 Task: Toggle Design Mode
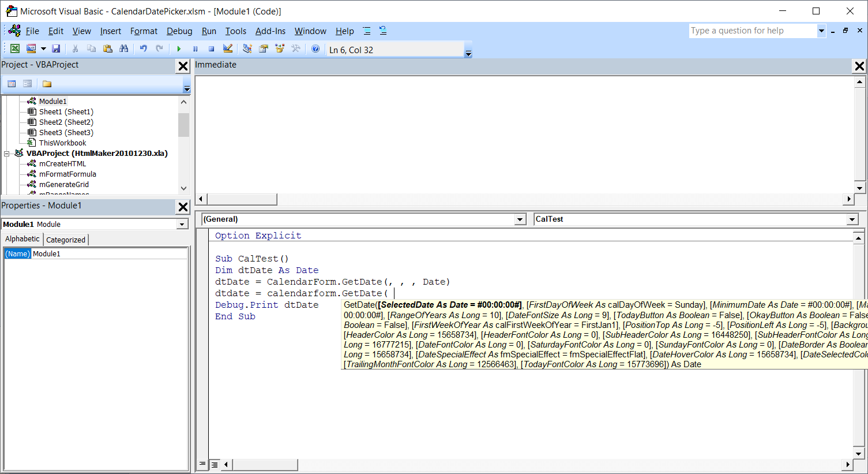228,49
